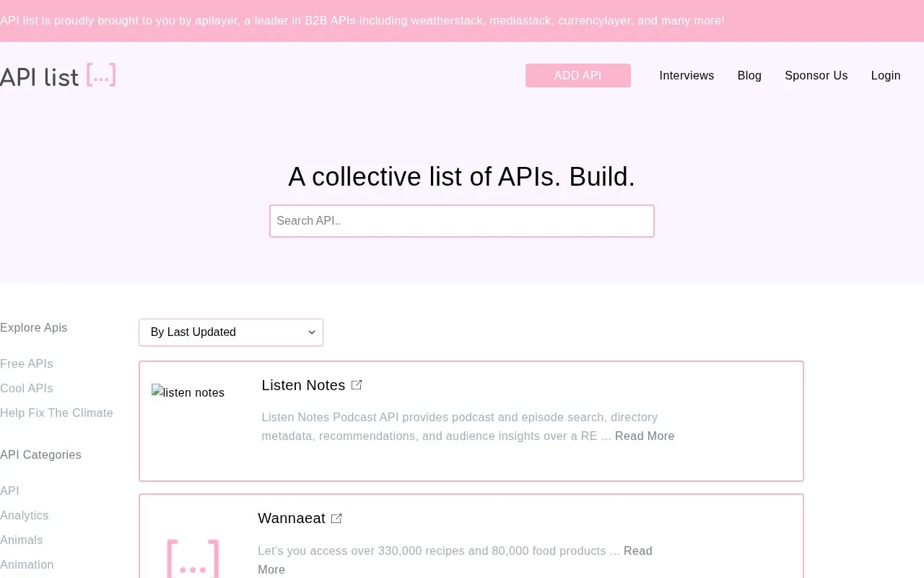Click the Explore Apis heading

[x=34, y=327]
